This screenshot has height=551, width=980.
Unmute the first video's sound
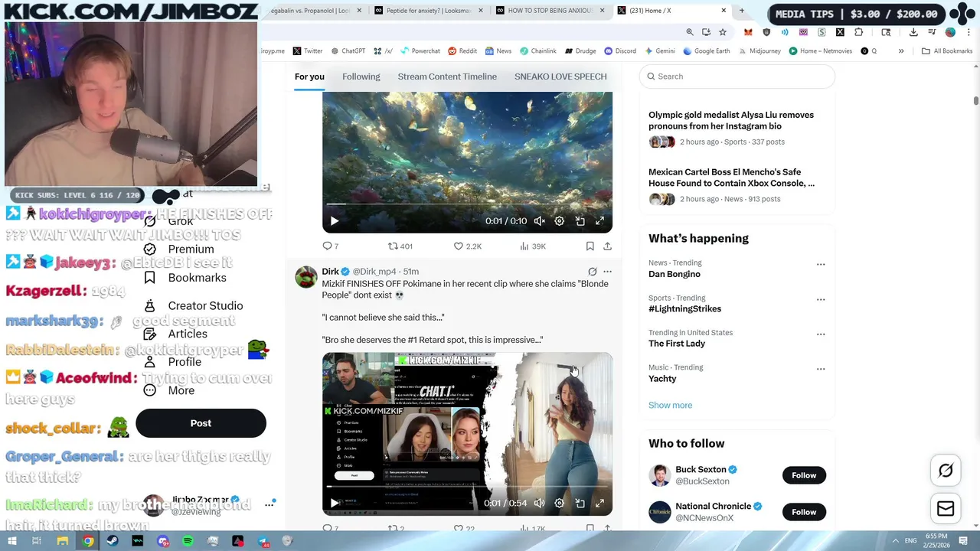540,221
